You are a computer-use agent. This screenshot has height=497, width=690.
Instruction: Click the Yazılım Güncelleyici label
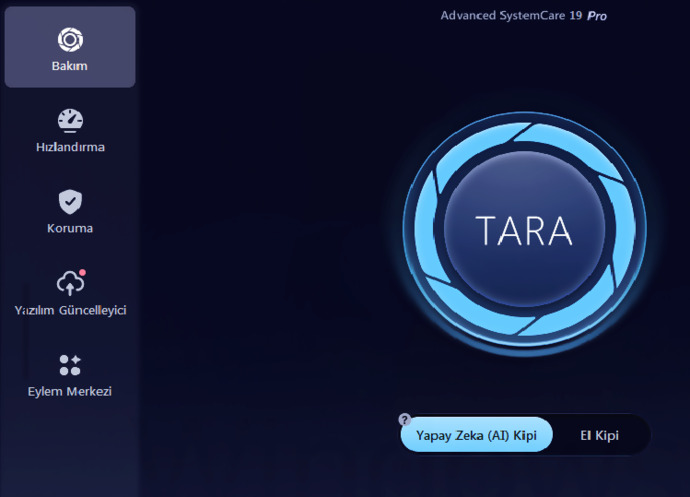click(70, 310)
